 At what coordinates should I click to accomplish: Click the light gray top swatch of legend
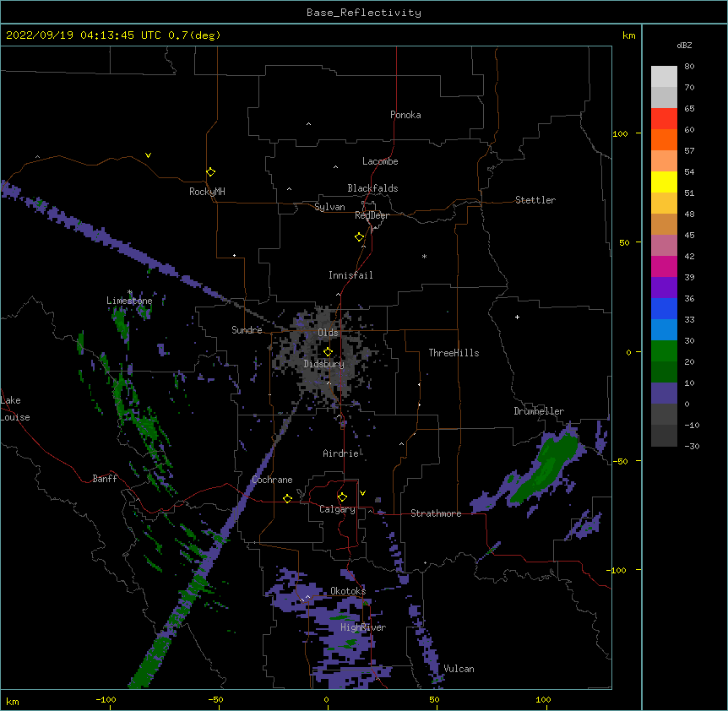click(664, 76)
